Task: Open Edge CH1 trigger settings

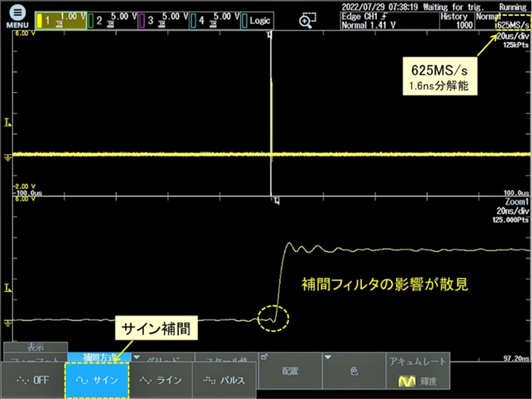Action: 390,21
